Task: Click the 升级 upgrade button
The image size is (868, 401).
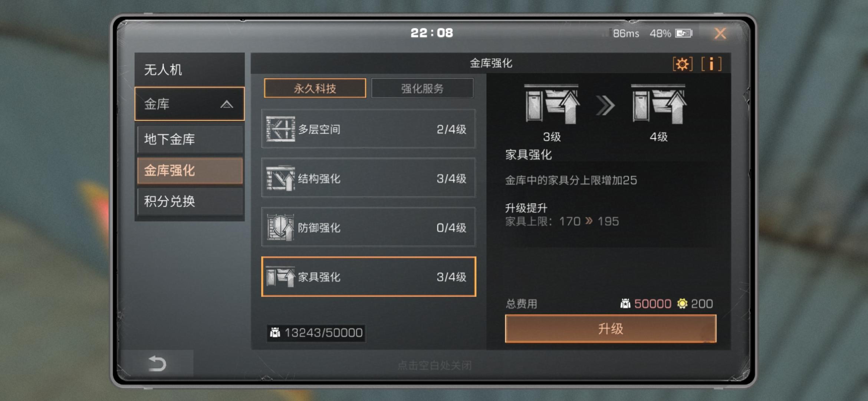Action: tap(611, 329)
